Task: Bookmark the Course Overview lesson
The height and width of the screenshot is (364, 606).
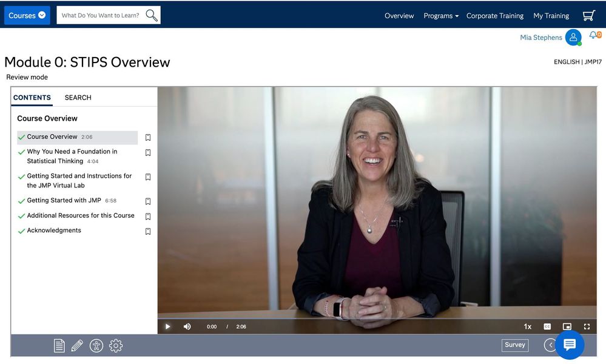Action: [148, 138]
